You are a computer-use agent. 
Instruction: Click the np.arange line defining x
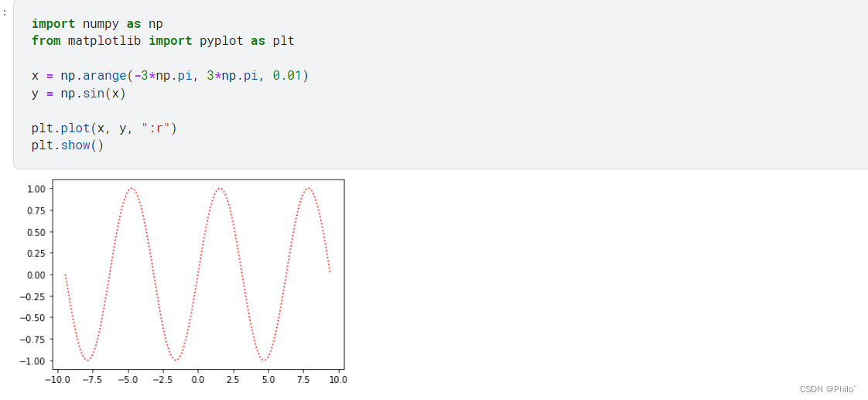pyautogui.click(x=170, y=76)
